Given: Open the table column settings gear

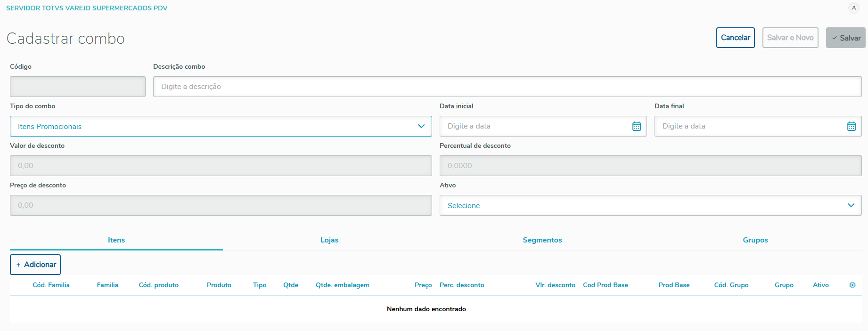Looking at the screenshot, I should click(x=852, y=285).
